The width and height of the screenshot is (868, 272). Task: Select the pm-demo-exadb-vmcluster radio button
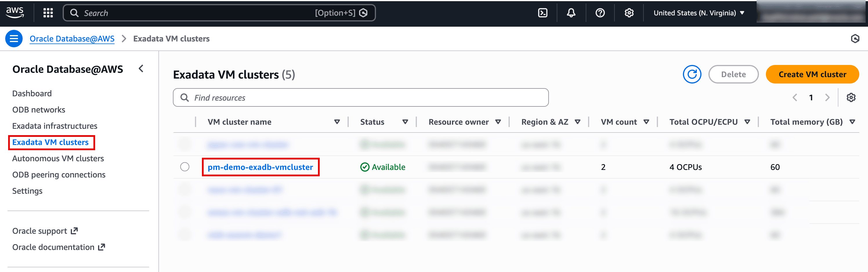(x=185, y=167)
